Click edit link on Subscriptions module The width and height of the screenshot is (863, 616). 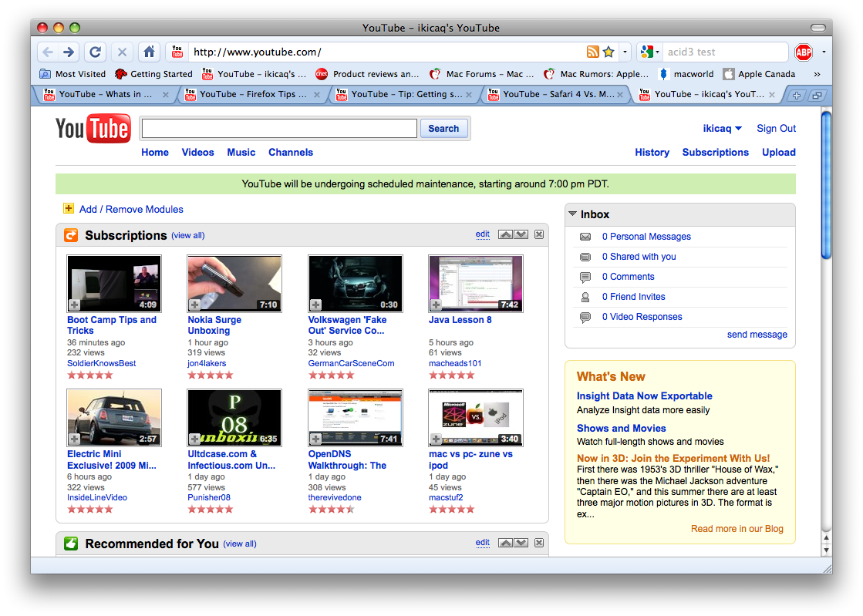[x=483, y=234]
